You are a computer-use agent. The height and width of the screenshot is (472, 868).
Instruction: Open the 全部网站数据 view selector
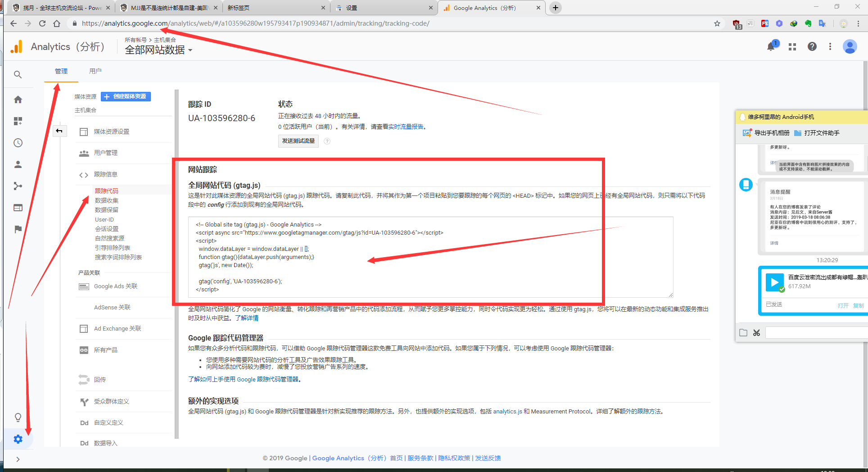coord(158,50)
